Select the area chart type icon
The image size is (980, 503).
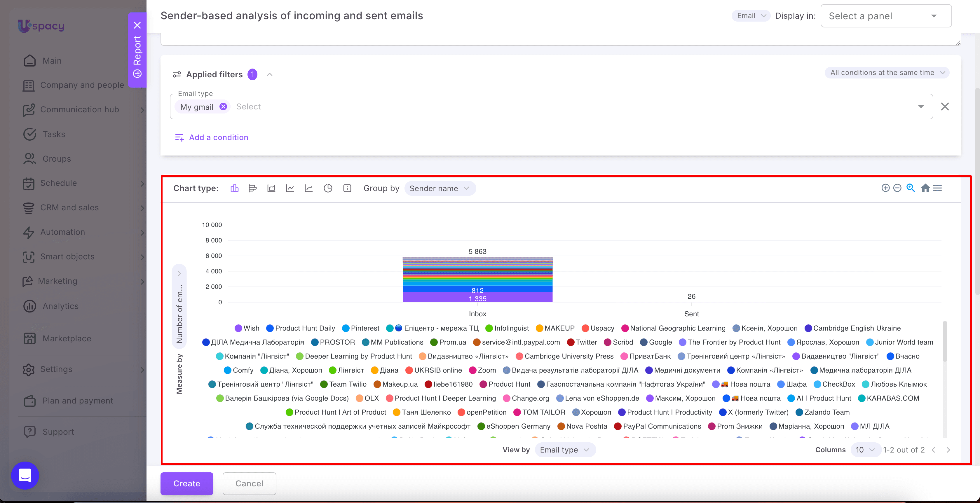coord(271,188)
